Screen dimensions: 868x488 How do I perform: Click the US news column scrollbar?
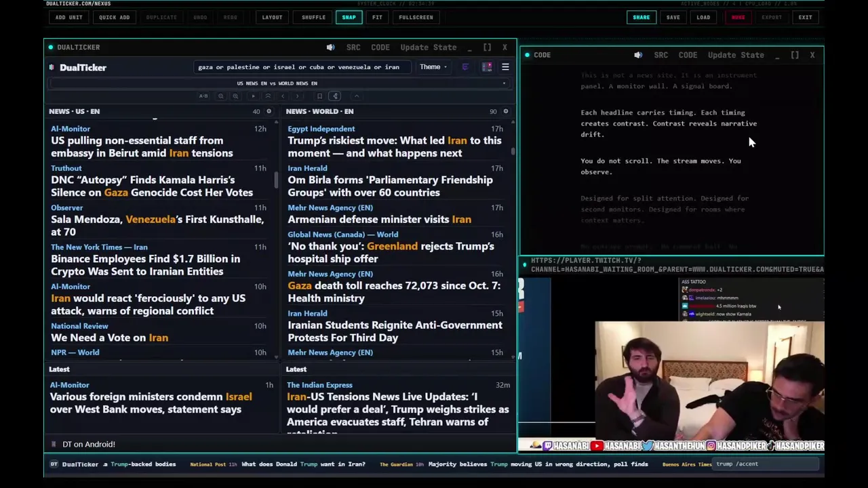pyautogui.click(x=276, y=180)
